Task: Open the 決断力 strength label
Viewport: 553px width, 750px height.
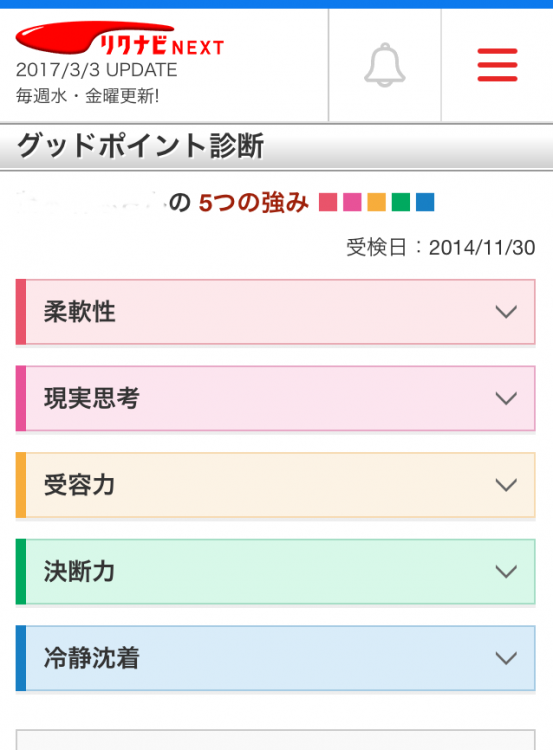Action: (x=79, y=572)
